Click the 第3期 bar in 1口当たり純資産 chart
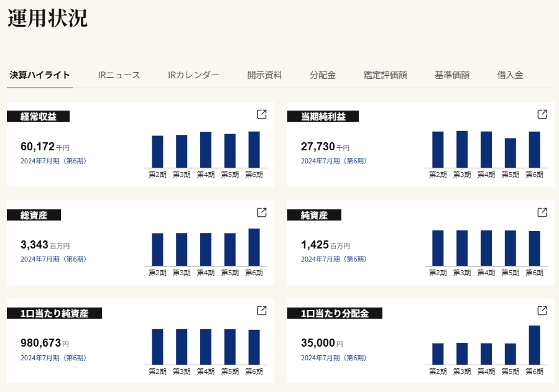Viewport: 559px width, 392px height. (x=182, y=347)
